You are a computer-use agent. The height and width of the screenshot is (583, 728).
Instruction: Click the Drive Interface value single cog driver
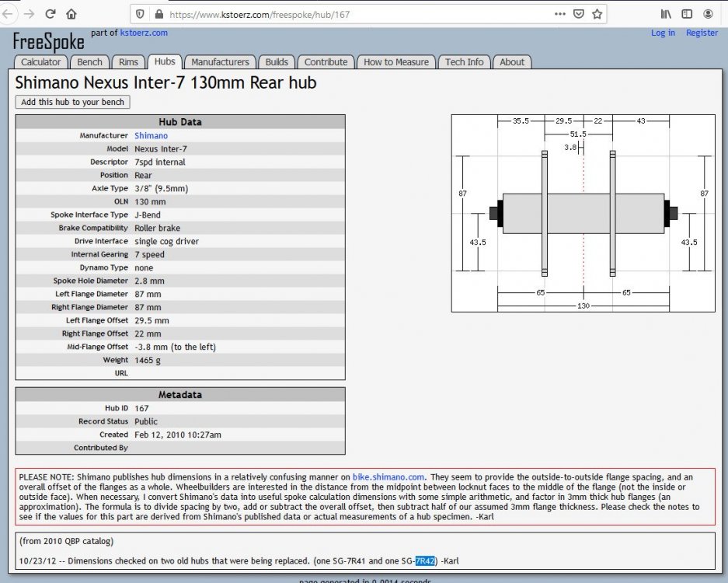pos(167,242)
